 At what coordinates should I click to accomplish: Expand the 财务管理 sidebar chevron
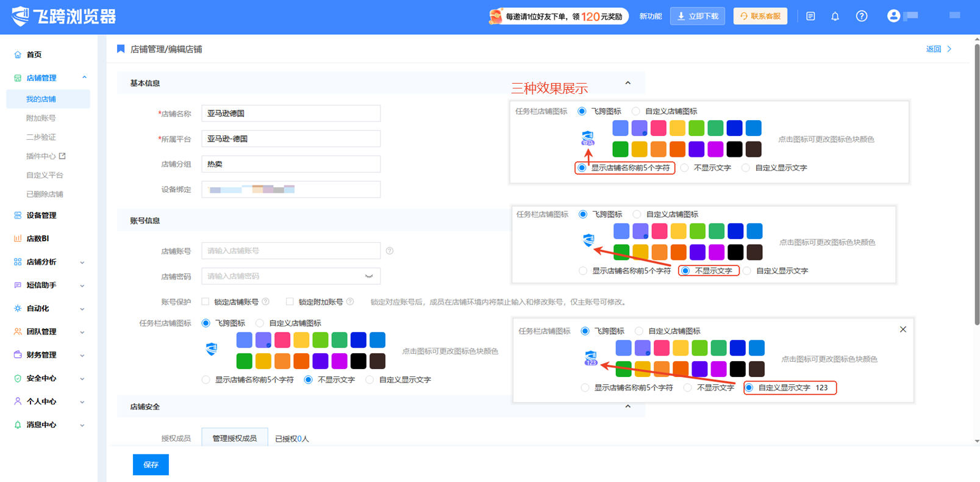82,355
